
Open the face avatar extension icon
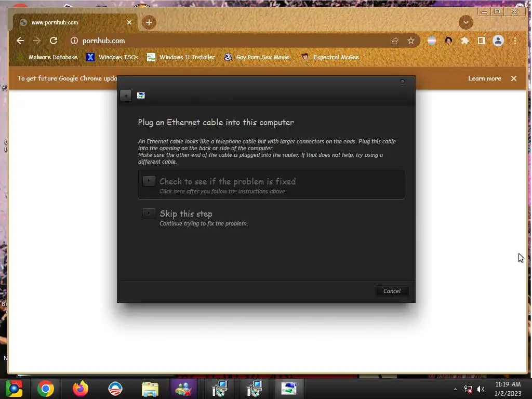click(448, 41)
